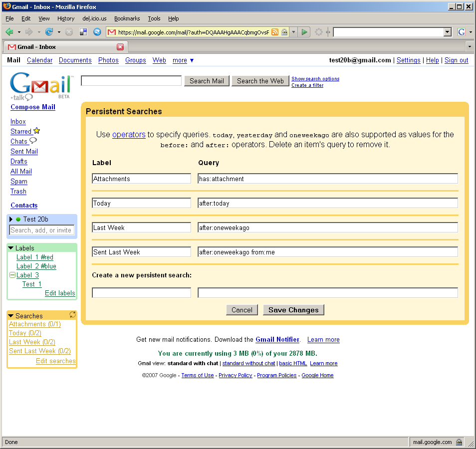This screenshot has height=449, width=476.
Task: Click the status bar security lock icon
Action: point(459,442)
